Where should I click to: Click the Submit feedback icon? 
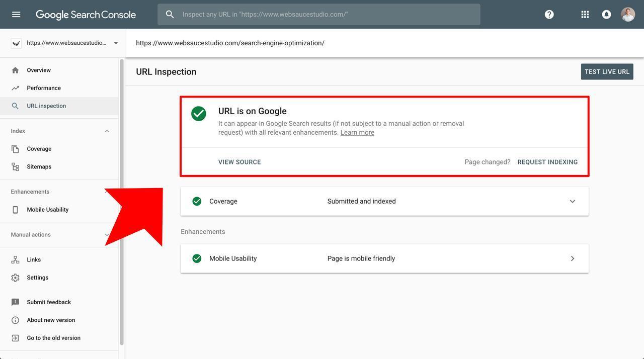point(16,302)
